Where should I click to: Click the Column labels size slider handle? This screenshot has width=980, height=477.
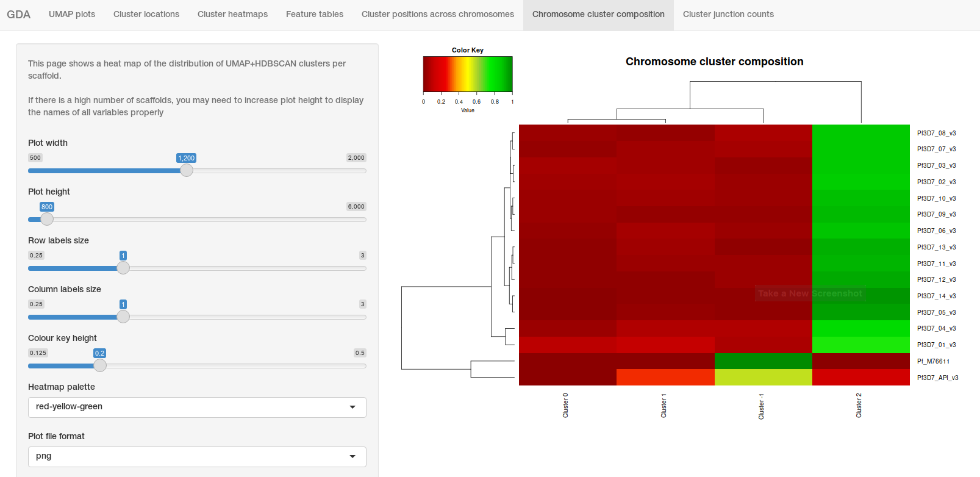[123, 317]
